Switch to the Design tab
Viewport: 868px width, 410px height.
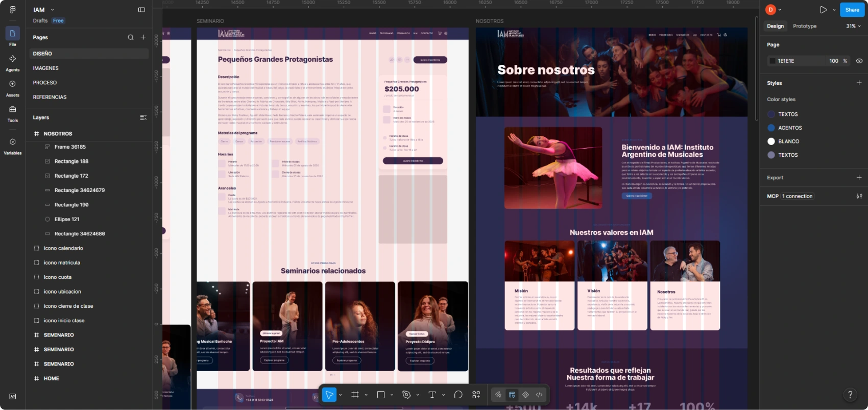click(775, 26)
